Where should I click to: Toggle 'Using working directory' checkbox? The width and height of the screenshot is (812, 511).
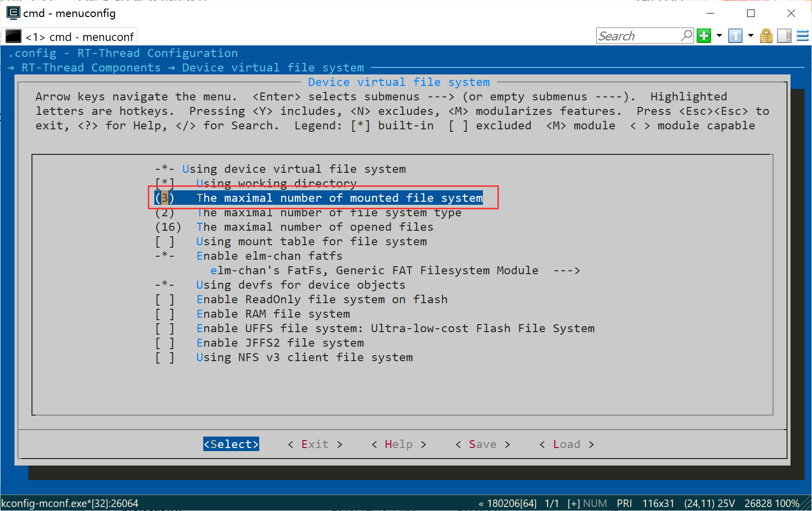point(256,183)
